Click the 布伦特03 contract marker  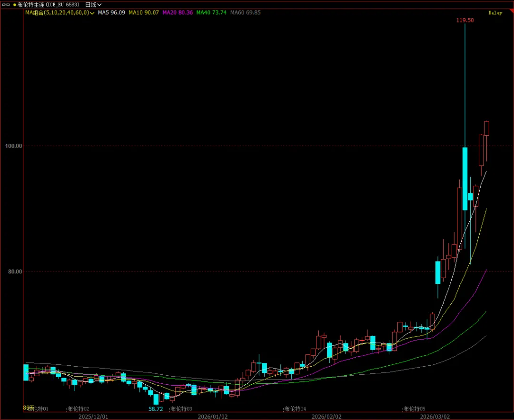pos(181,409)
